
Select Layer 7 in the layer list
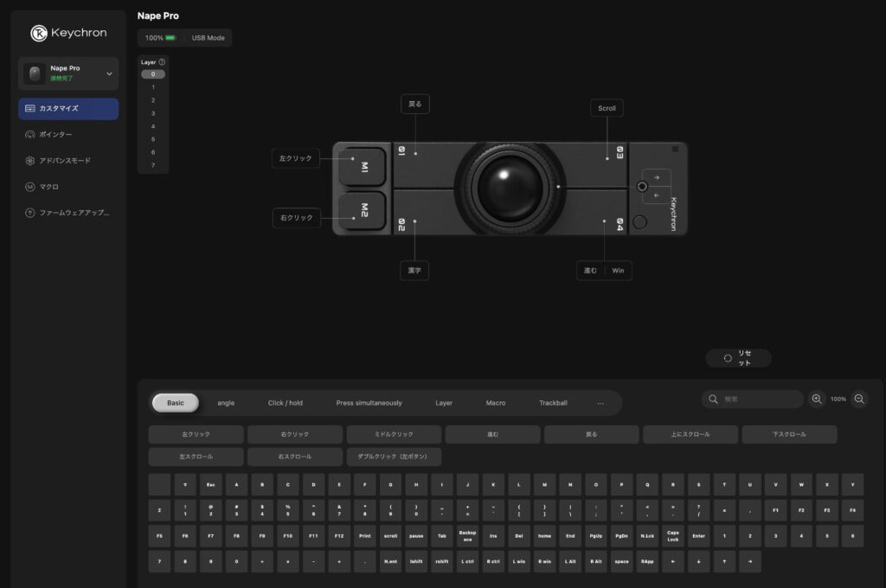[x=152, y=165]
